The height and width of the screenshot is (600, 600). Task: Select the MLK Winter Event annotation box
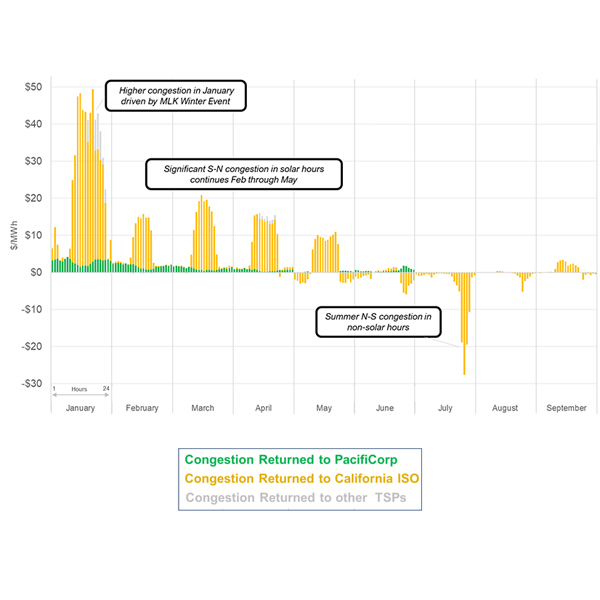click(175, 95)
